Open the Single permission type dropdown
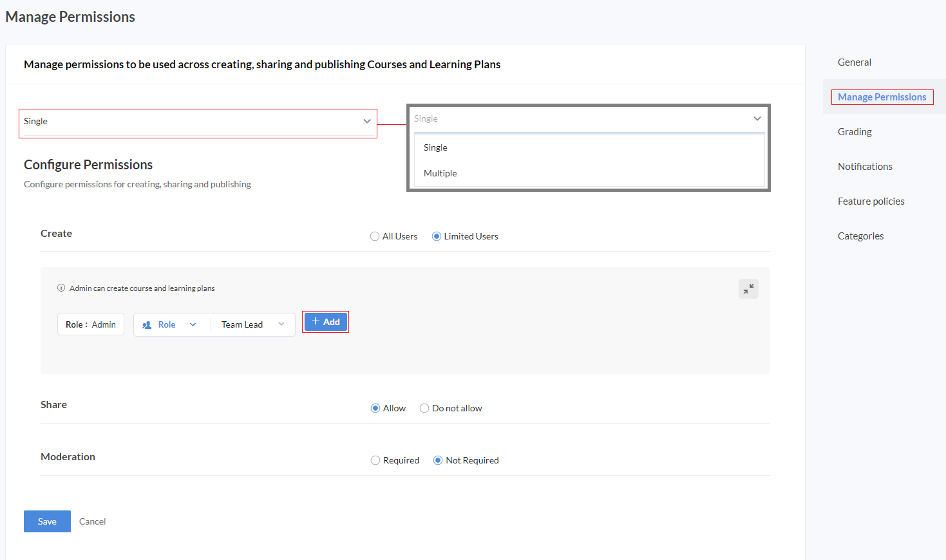The image size is (946, 560). tap(198, 122)
